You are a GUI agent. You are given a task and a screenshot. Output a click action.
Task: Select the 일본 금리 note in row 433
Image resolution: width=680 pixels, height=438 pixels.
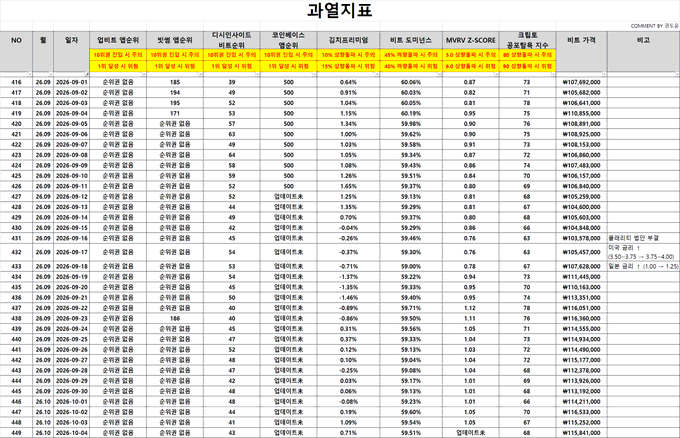coord(643,266)
